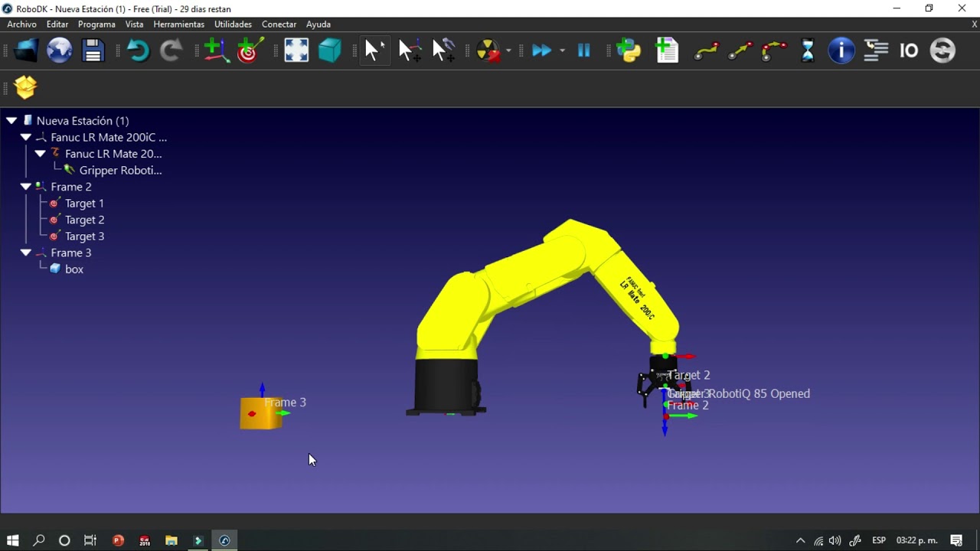This screenshot has width=980, height=551.
Task: Open the Archivo menu
Action: 21,24
